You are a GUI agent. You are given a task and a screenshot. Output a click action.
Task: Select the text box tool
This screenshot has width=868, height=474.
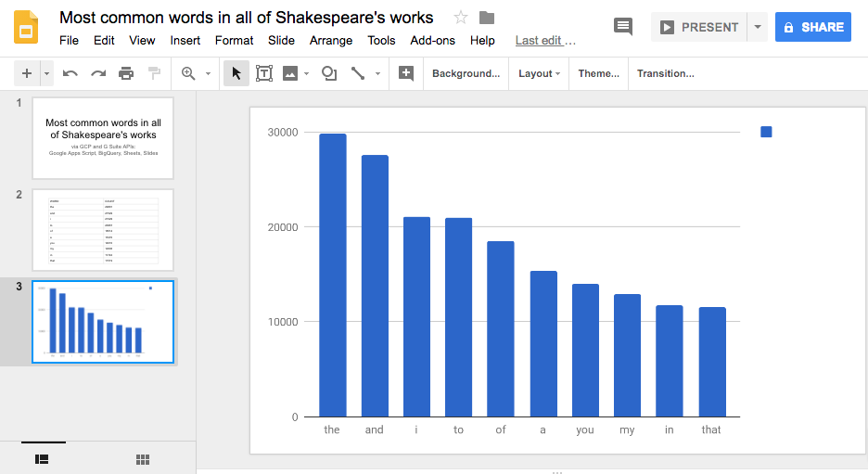(x=264, y=73)
